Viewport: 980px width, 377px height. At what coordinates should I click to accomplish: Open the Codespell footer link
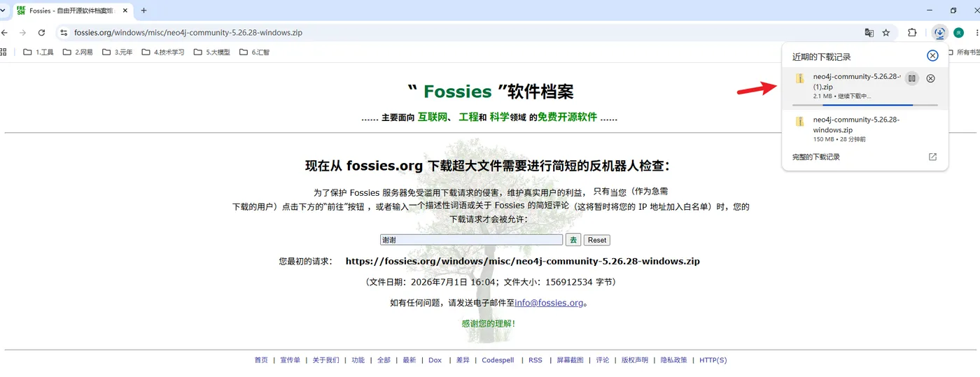498,360
